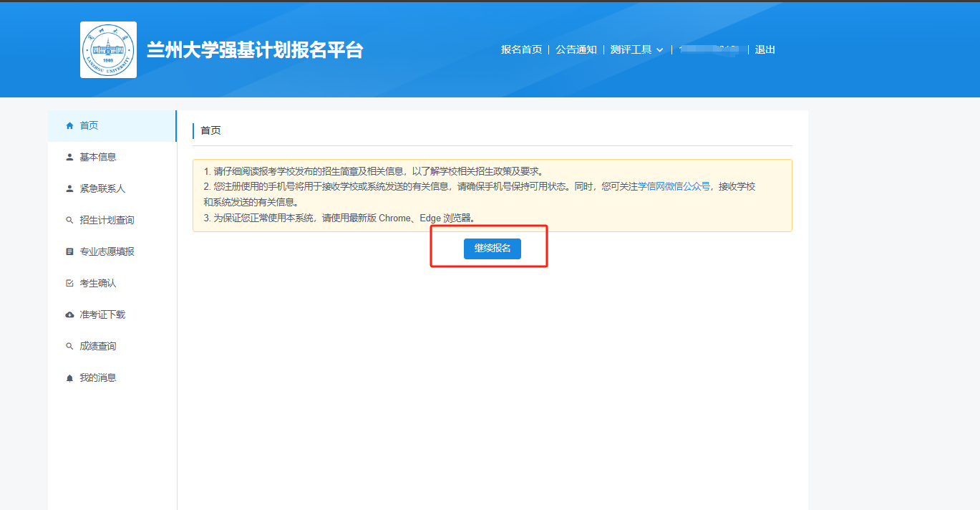The width and height of the screenshot is (980, 510).
Task: Click the Lanzhou University logo
Action: (108, 49)
